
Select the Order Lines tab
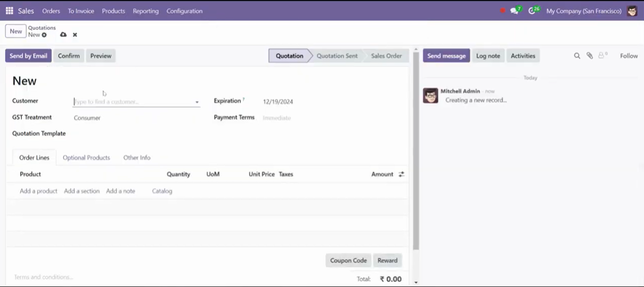[x=34, y=157]
